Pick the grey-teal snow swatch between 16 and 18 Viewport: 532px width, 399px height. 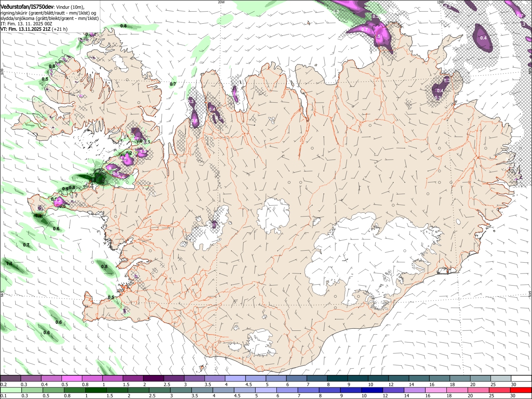tap(439, 379)
